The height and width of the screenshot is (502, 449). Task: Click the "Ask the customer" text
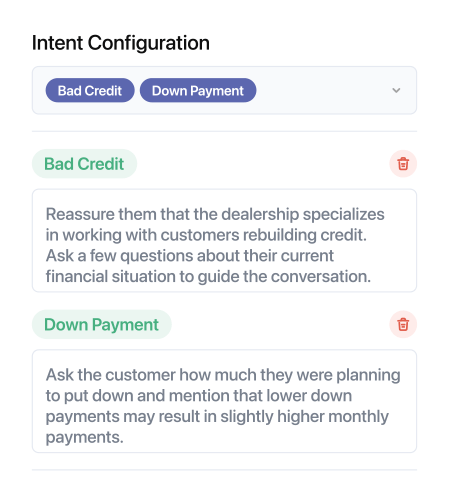(x=110, y=375)
